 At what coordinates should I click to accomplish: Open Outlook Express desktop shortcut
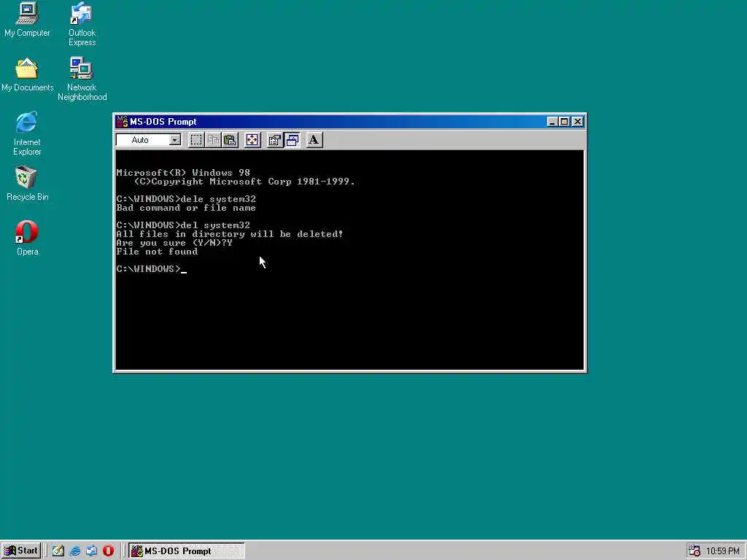(x=82, y=24)
